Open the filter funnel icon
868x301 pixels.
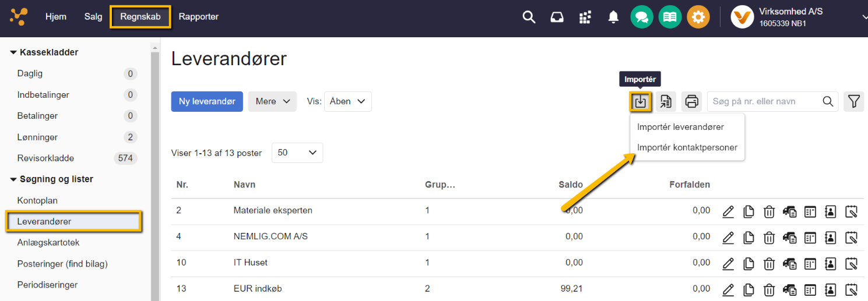(853, 101)
